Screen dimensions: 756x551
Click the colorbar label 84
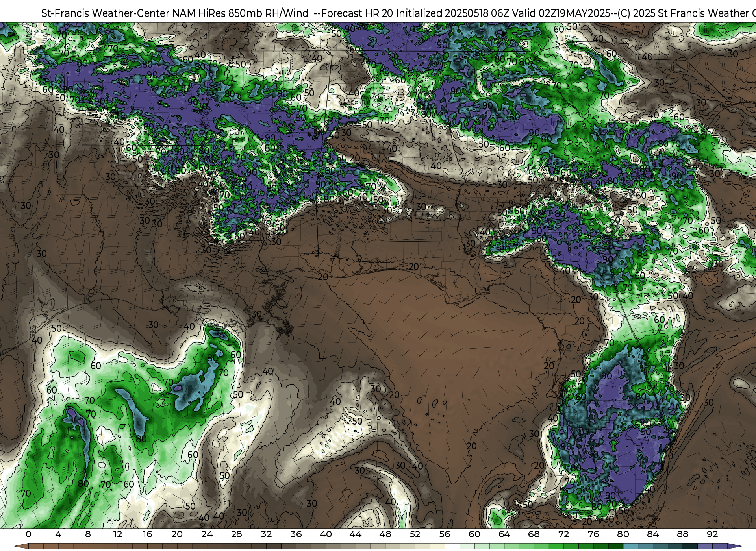click(x=653, y=534)
